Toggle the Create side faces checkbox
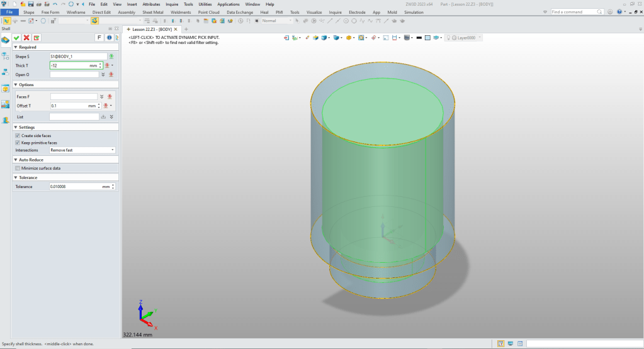This screenshot has height=349, width=644. tap(18, 136)
